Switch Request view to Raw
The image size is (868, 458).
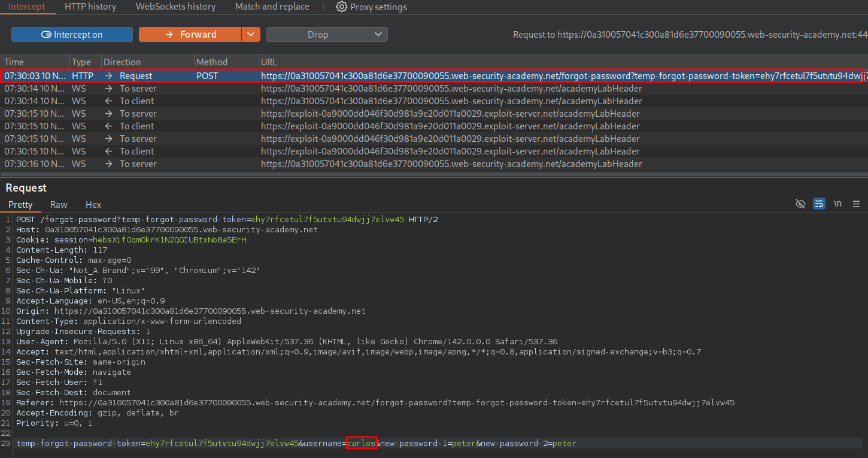point(59,205)
